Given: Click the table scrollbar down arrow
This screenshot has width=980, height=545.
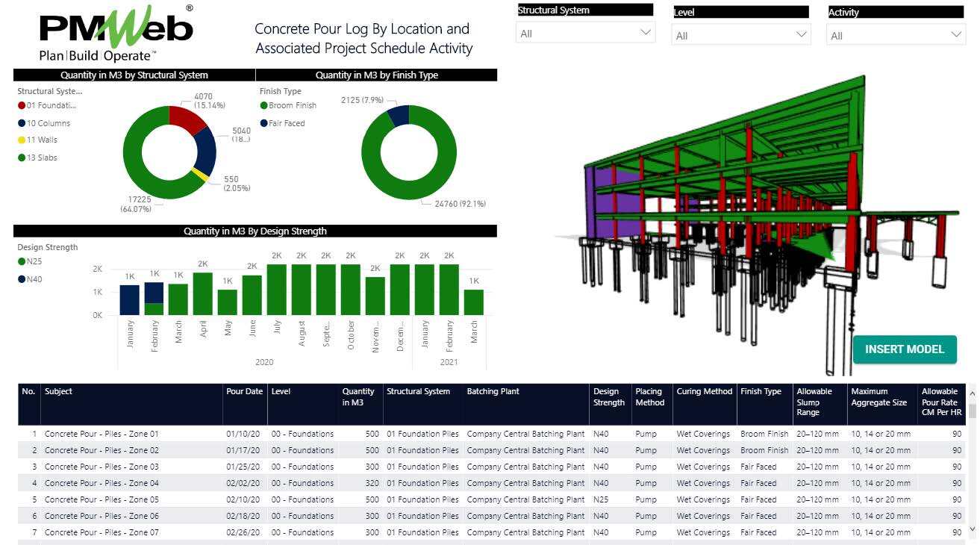Looking at the screenshot, I should tap(971, 529).
